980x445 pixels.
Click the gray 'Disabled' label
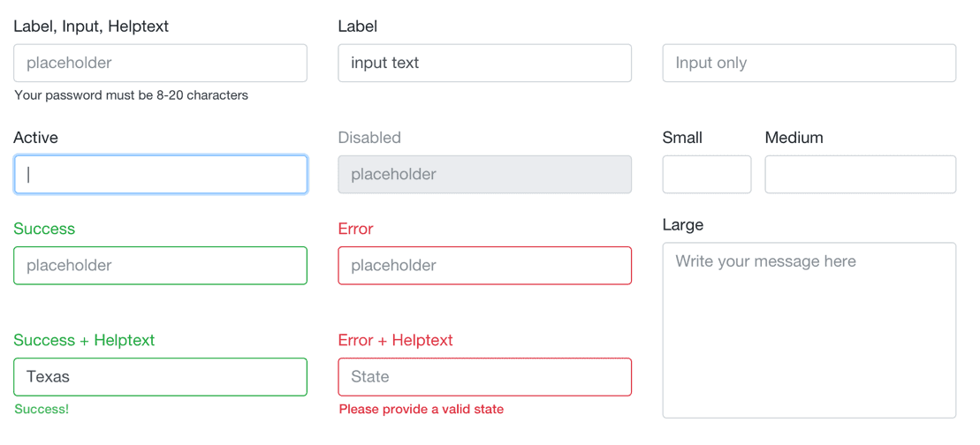369,138
